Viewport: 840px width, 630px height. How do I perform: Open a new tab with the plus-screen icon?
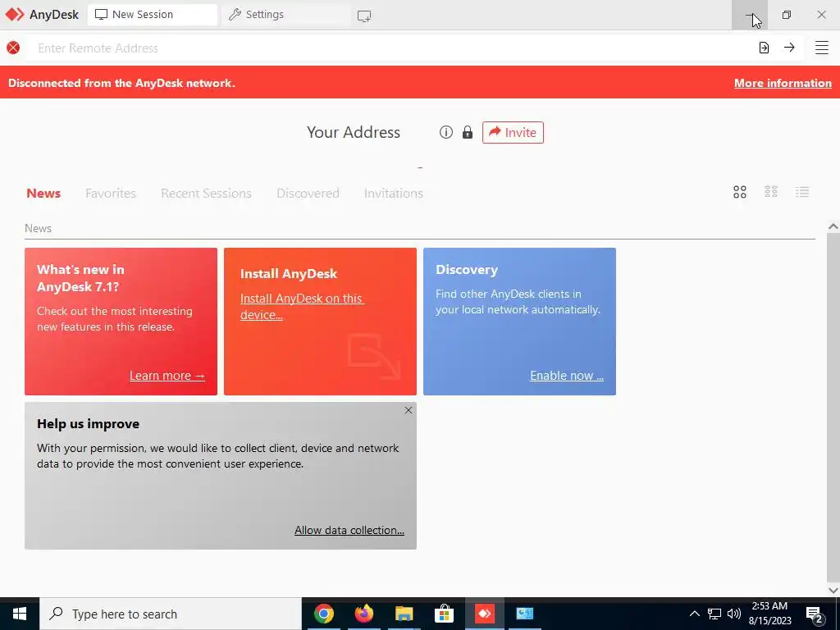(x=364, y=16)
